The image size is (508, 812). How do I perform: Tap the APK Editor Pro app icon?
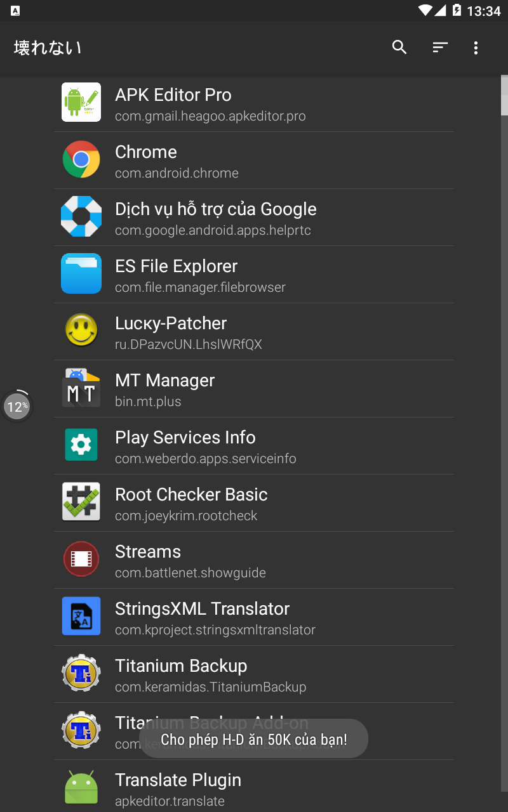coord(81,102)
